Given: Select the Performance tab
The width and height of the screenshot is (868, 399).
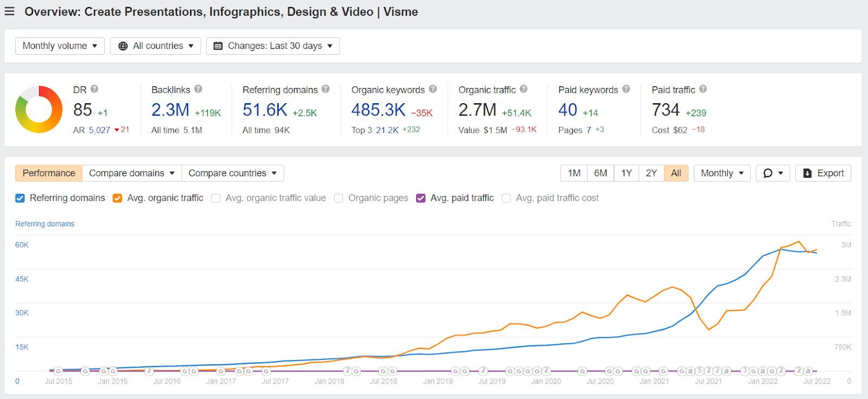Looking at the screenshot, I should click(49, 173).
